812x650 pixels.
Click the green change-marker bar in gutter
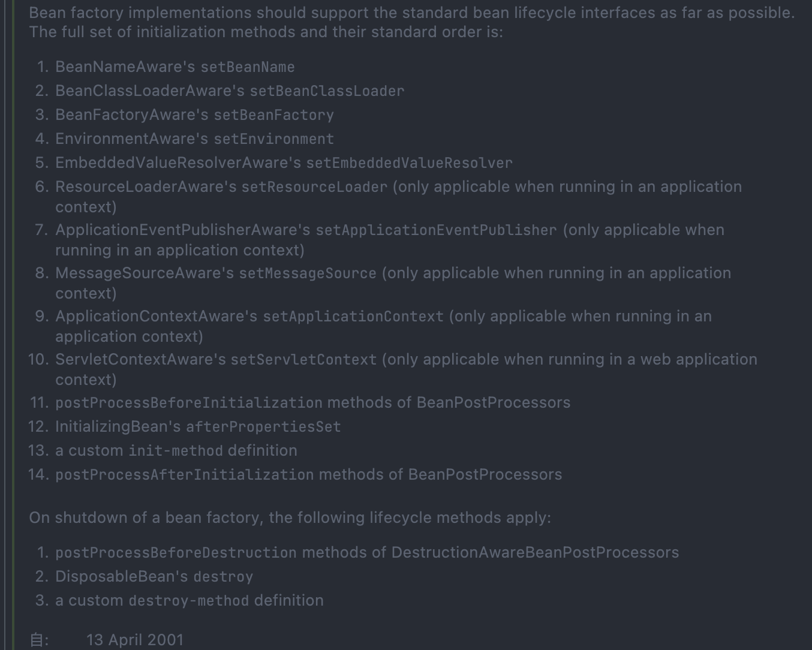click(12, 324)
